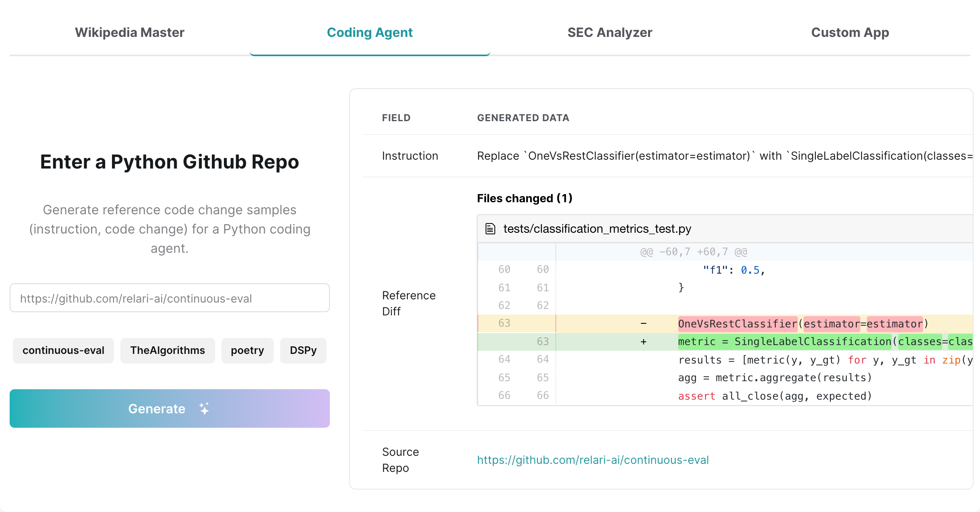Pick the TheAlgorithms example repo chip
The height and width of the screenshot is (512, 980).
[167, 350]
